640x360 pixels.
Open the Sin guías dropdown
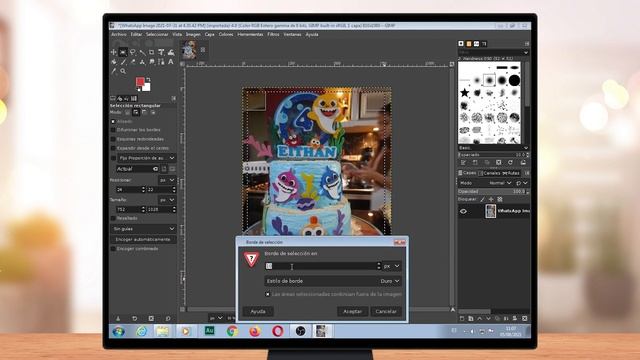[x=143, y=229]
